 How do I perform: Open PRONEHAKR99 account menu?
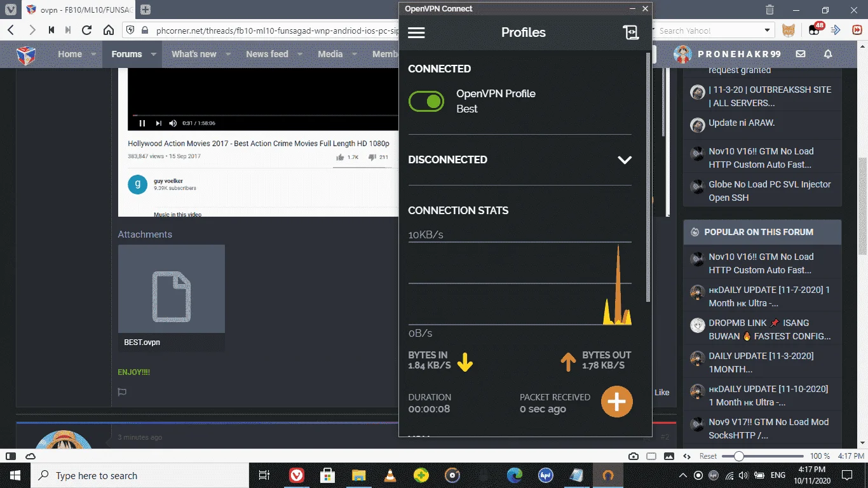coord(728,54)
